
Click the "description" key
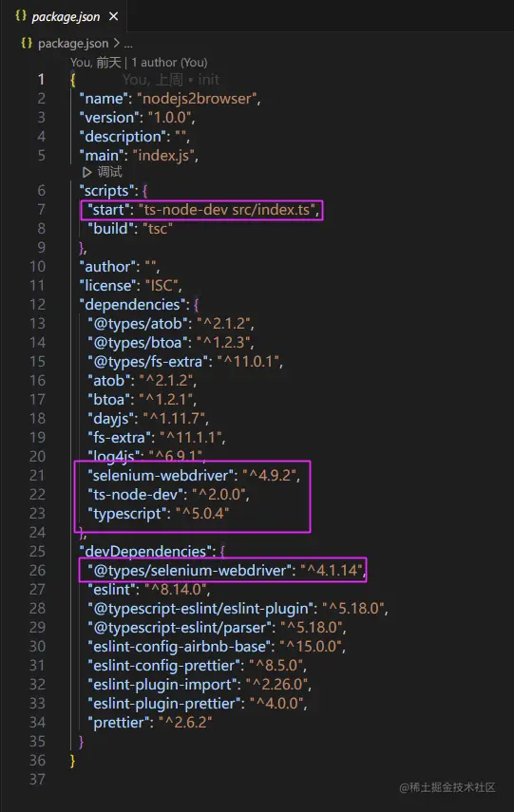click(123, 137)
